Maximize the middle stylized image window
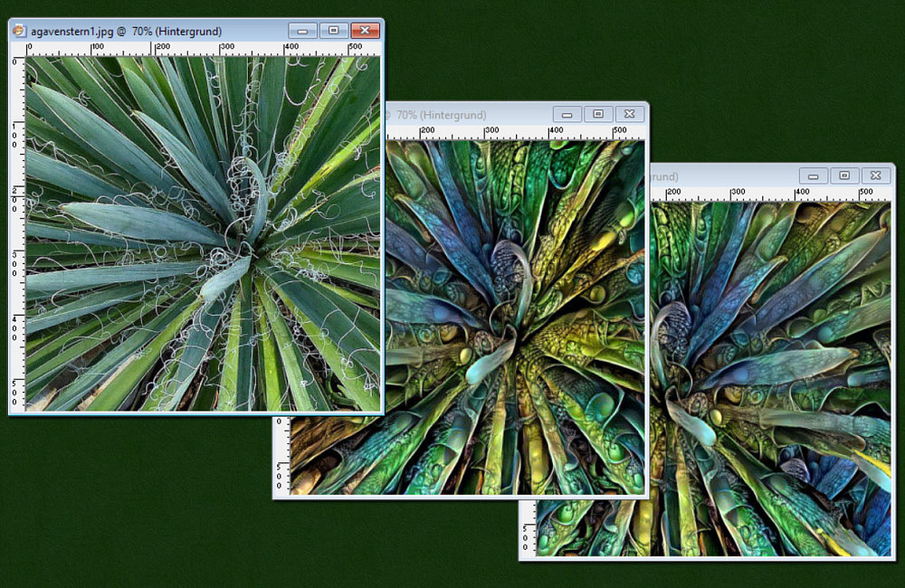The width and height of the screenshot is (905, 588). (598, 114)
